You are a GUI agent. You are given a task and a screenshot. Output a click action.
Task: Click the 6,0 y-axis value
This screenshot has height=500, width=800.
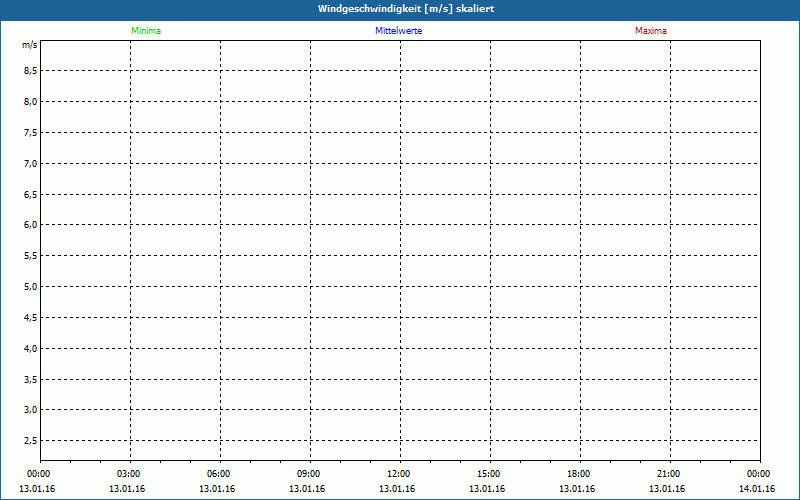click(x=31, y=224)
